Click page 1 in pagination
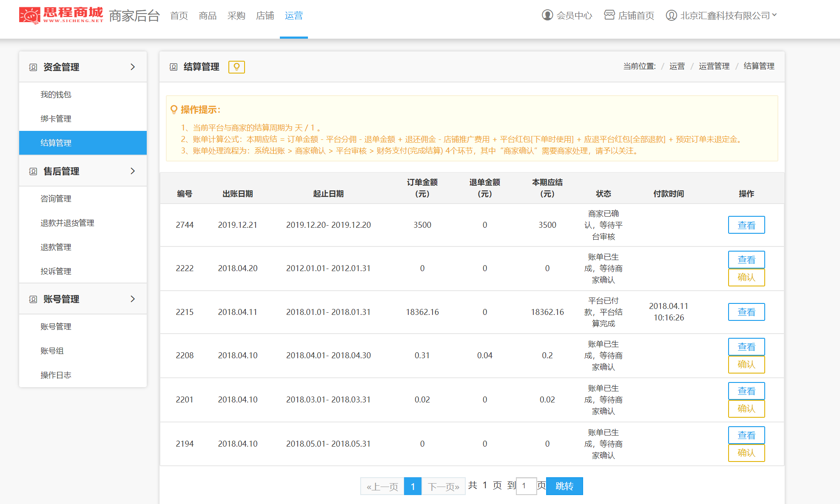Screen dimensions: 840x504 pyautogui.click(x=413, y=486)
